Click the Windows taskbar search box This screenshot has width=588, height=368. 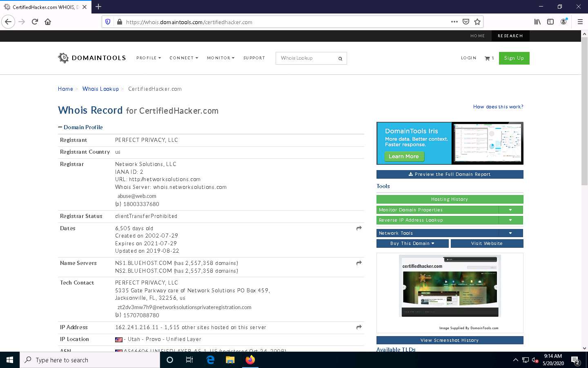coord(90,360)
